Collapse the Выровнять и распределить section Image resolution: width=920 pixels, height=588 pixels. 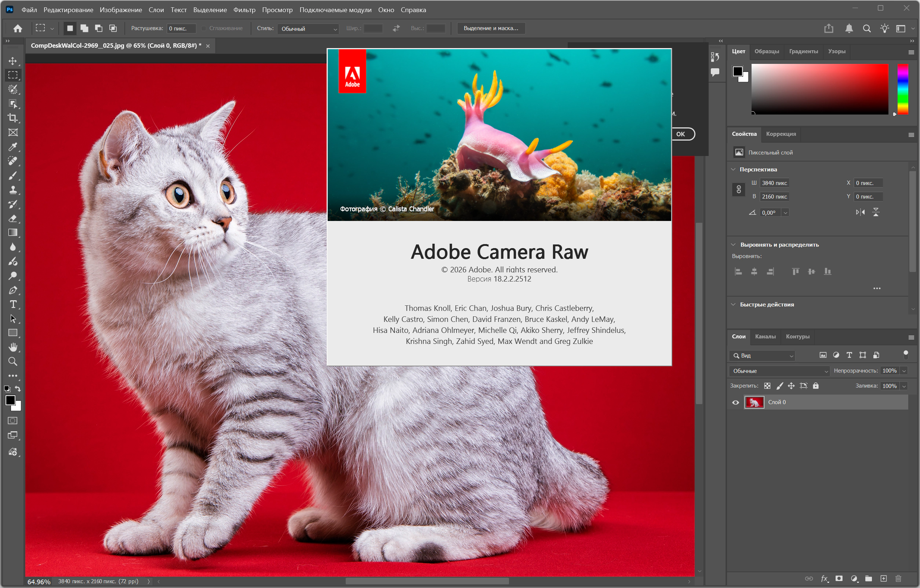(733, 244)
